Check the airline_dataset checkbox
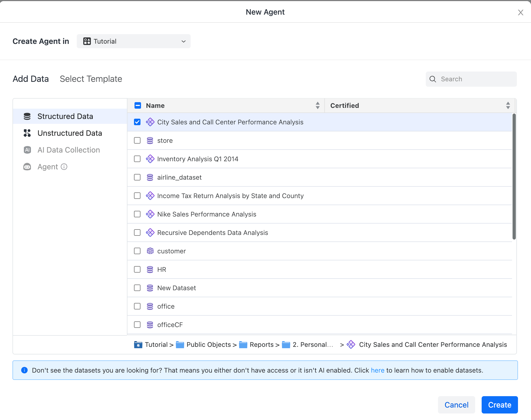The width and height of the screenshot is (531, 420). pos(137,177)
